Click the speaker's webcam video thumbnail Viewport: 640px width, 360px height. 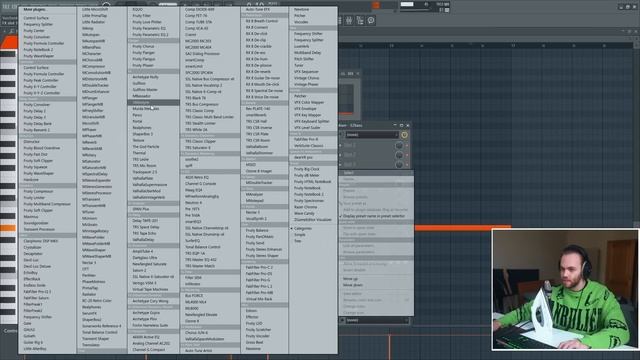tap(565, 289)
